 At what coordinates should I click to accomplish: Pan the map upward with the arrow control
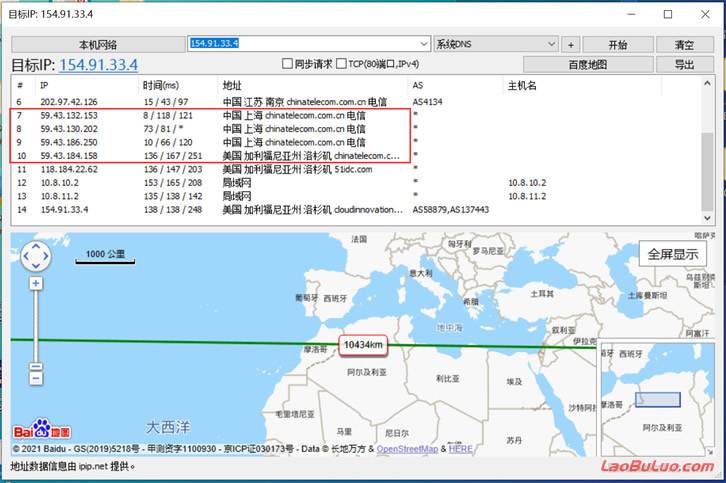pyautogui.click(x=36, y=247)
